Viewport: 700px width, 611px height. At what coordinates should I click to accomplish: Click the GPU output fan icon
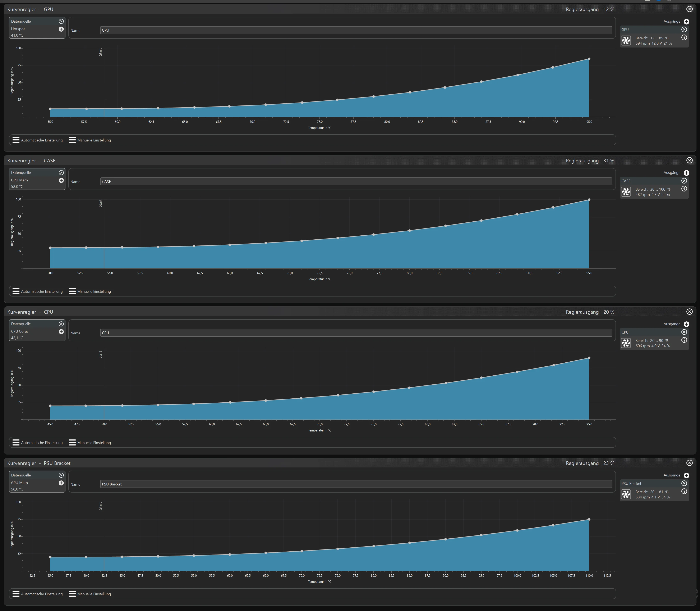pyautogui.click(x=626, y=41)
